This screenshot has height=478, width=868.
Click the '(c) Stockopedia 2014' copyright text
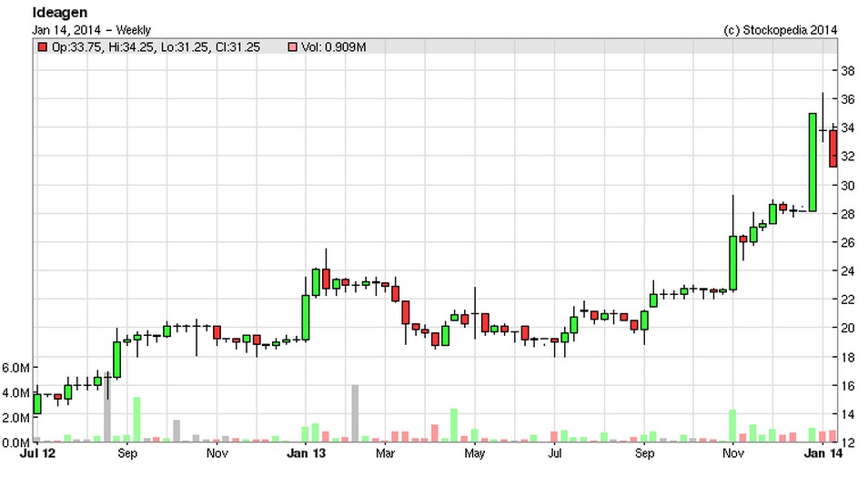click(780, 30)
